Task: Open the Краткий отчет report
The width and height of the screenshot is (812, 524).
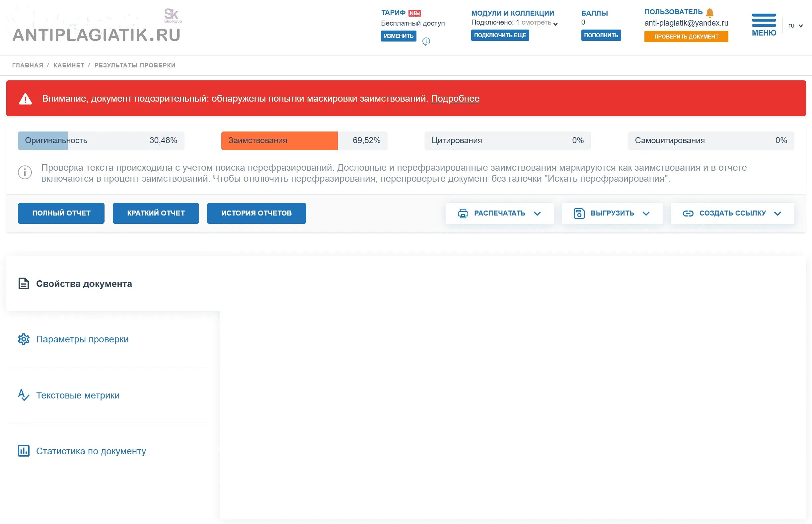Action: (x=156, y=213)
